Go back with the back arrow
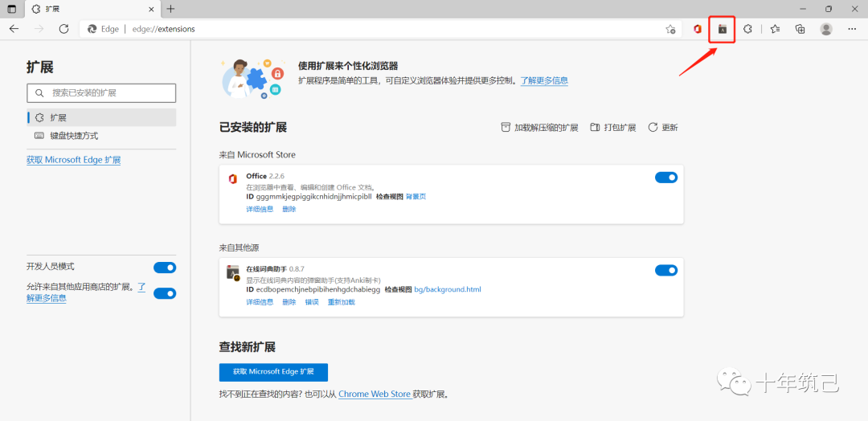This screenshot has height=421, width=868. pyautogui.click(x=14, y=29)
